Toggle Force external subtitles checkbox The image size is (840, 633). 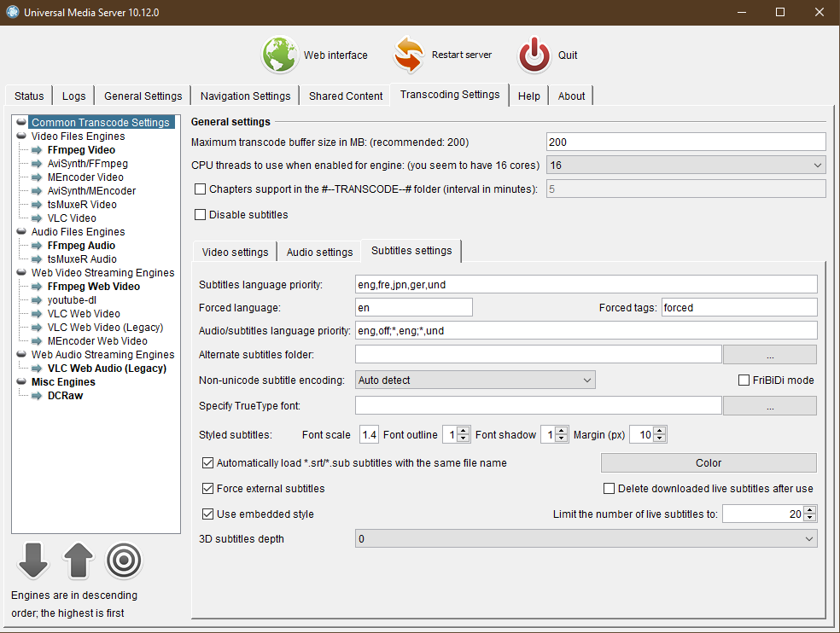point(207,489)
